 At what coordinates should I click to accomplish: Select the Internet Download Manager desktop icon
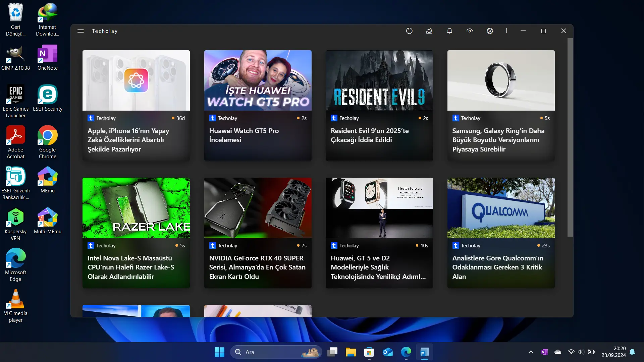tap(47, 20)
